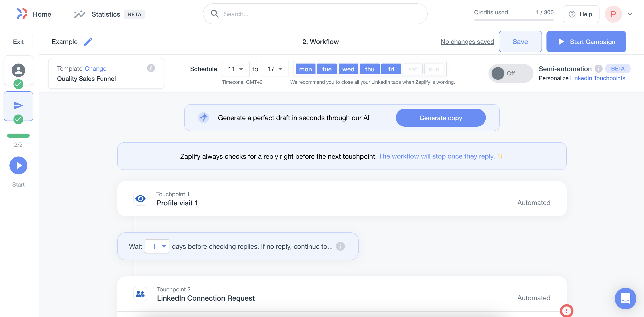Click the Generate copy button
This screenshot has height=317, width=644.
click(x=440, y=118)
